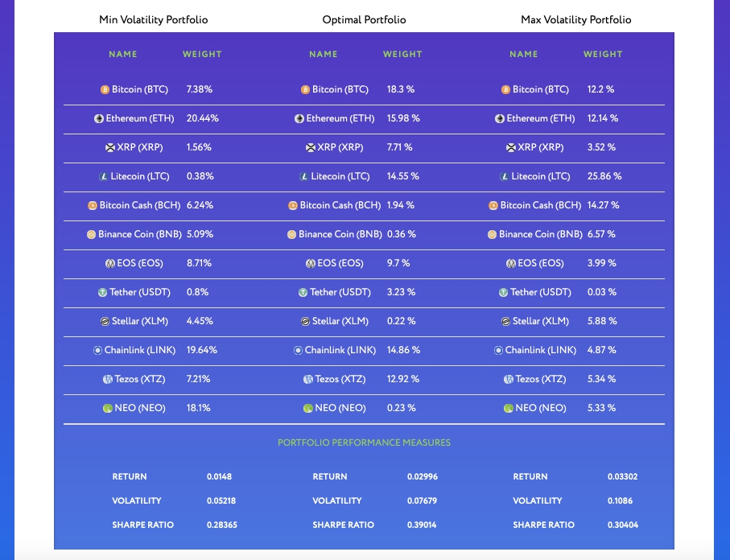Click the Bitcoin Cash icon in Optimal Portfolio

(293, 205)
